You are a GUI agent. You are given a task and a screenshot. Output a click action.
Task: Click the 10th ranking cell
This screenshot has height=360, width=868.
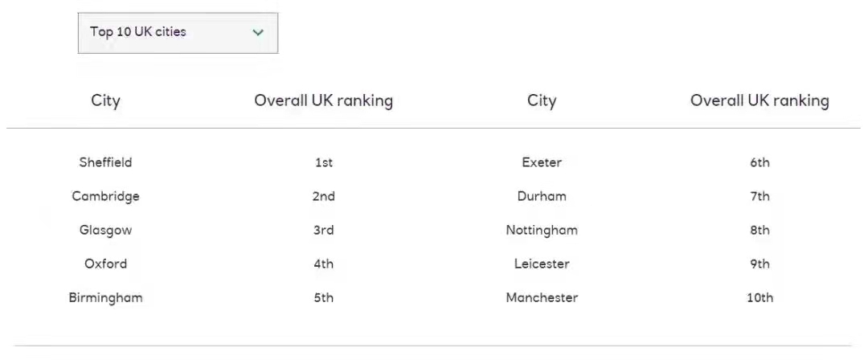point(759,297)
